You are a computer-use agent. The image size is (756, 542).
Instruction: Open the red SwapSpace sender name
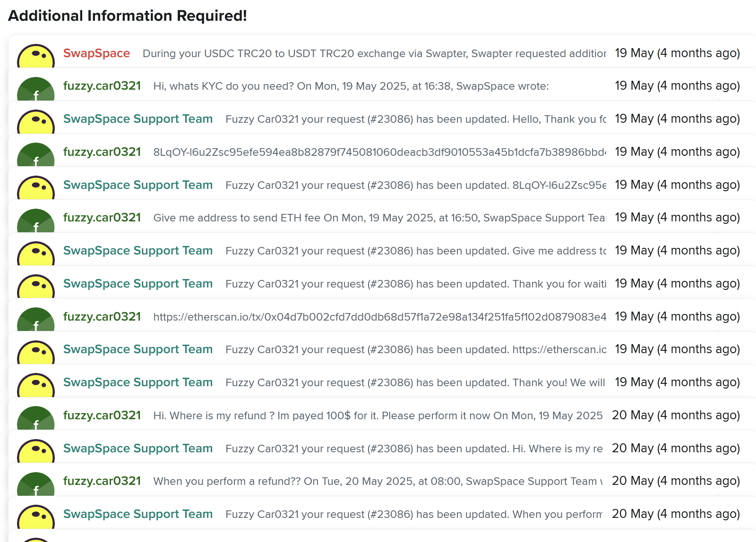coord(96,53)
